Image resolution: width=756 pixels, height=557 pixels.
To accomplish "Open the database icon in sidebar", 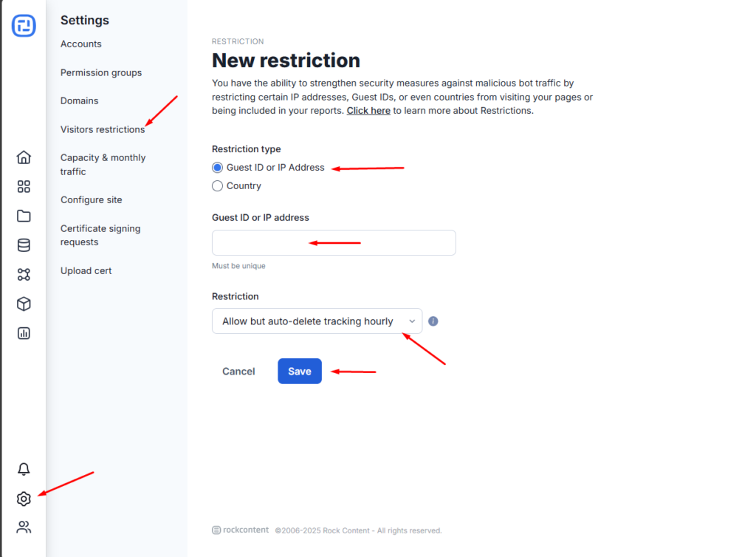I will click(x=24, y=245).
